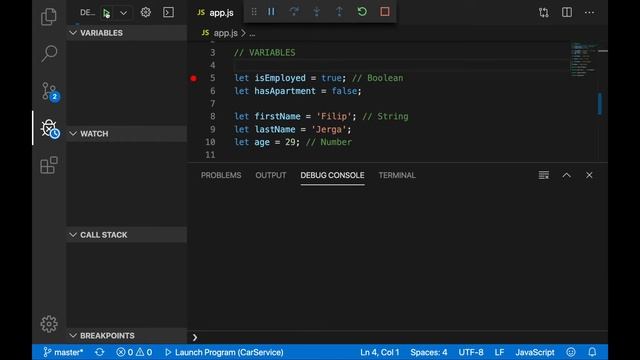Open Debug Console from sidebar header icon

(x=168, y=13)
